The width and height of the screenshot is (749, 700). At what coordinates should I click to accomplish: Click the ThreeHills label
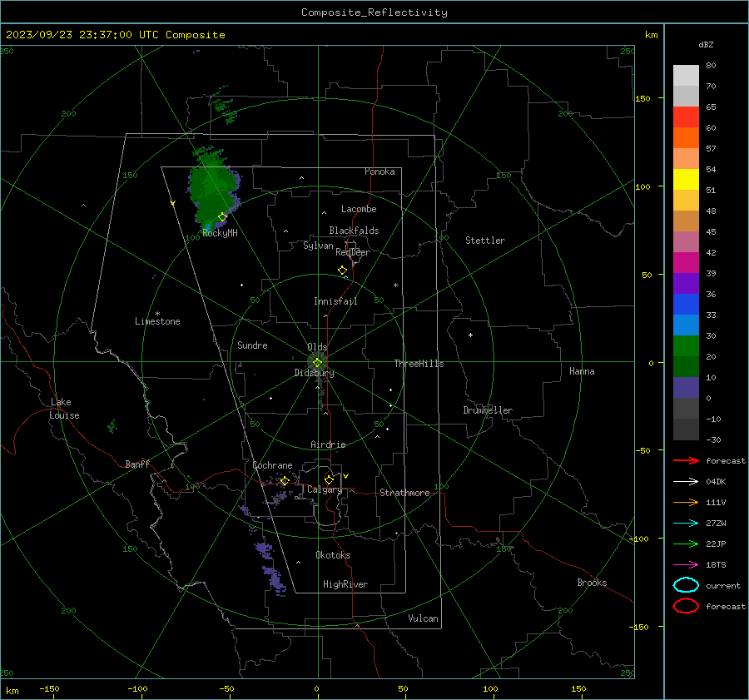(419, 364)
